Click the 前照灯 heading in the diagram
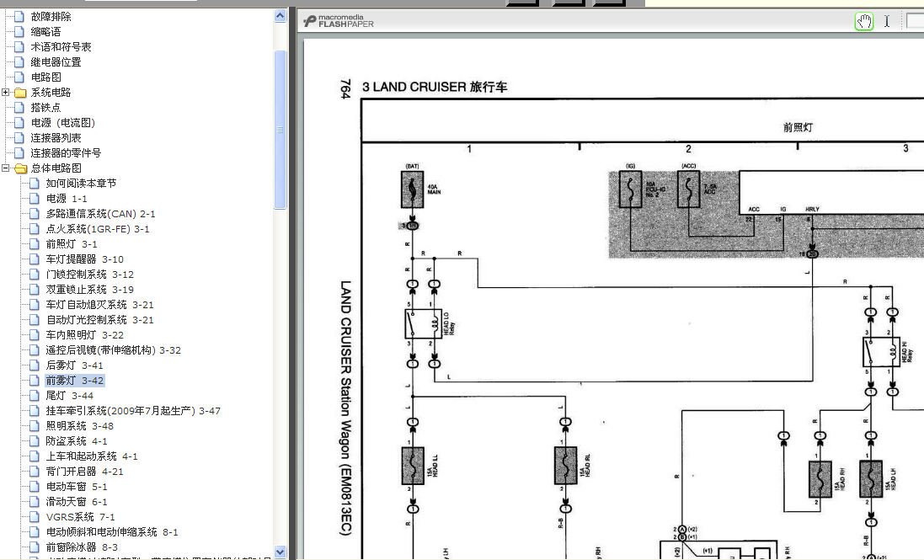Viewport: 924px width, 560px height. (798, 127)
